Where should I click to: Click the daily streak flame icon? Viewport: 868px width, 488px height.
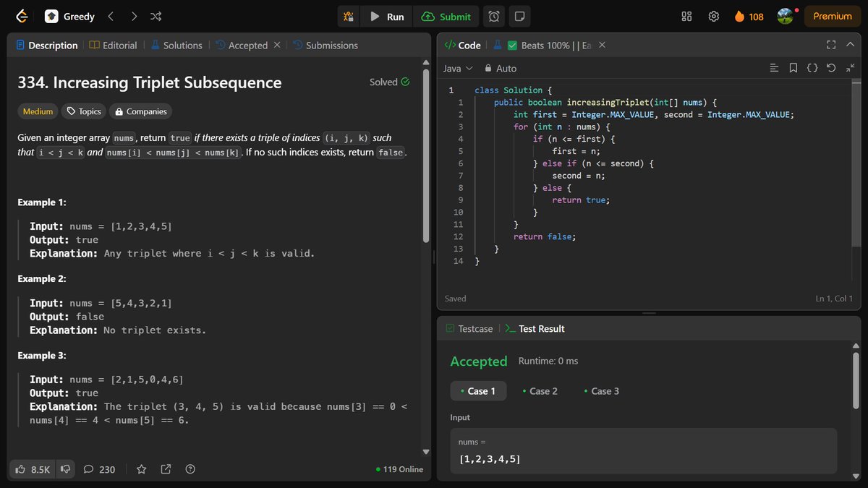(x=739, y=16)
